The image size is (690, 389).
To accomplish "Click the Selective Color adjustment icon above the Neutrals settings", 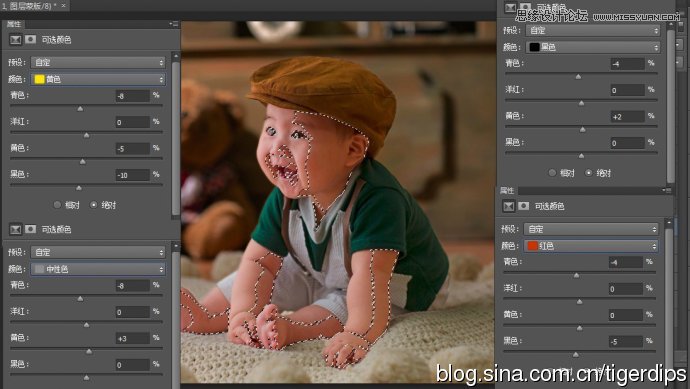I will 15,229.
